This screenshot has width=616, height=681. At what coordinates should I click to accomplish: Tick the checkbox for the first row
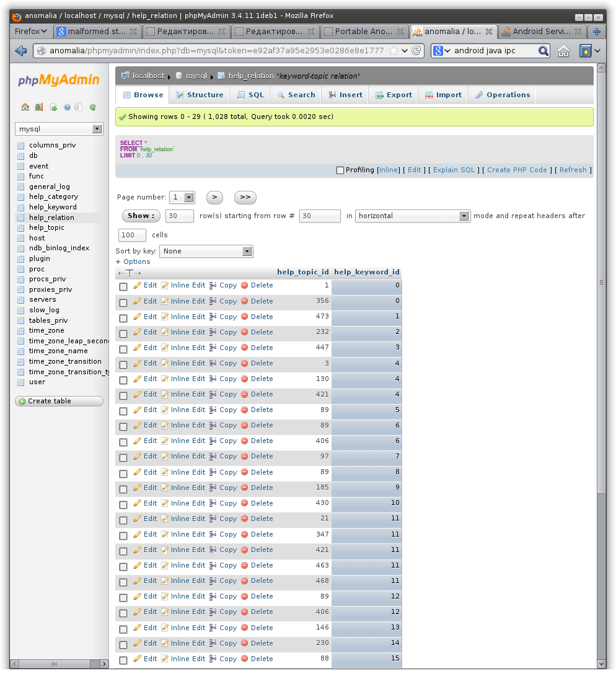point(123,286)
